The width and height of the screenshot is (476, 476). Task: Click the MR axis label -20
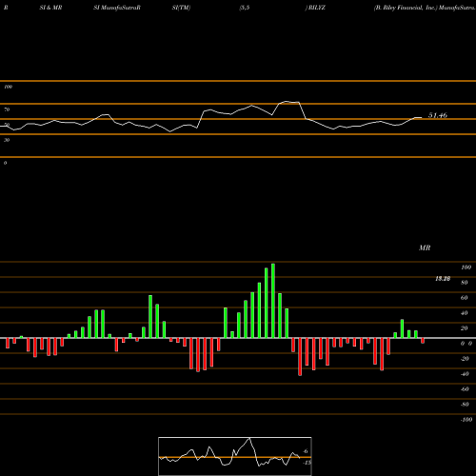coord(465,359)
